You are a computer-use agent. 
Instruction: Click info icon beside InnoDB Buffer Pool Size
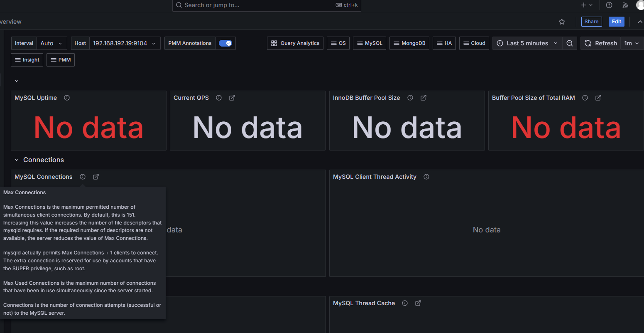(410, 98)
